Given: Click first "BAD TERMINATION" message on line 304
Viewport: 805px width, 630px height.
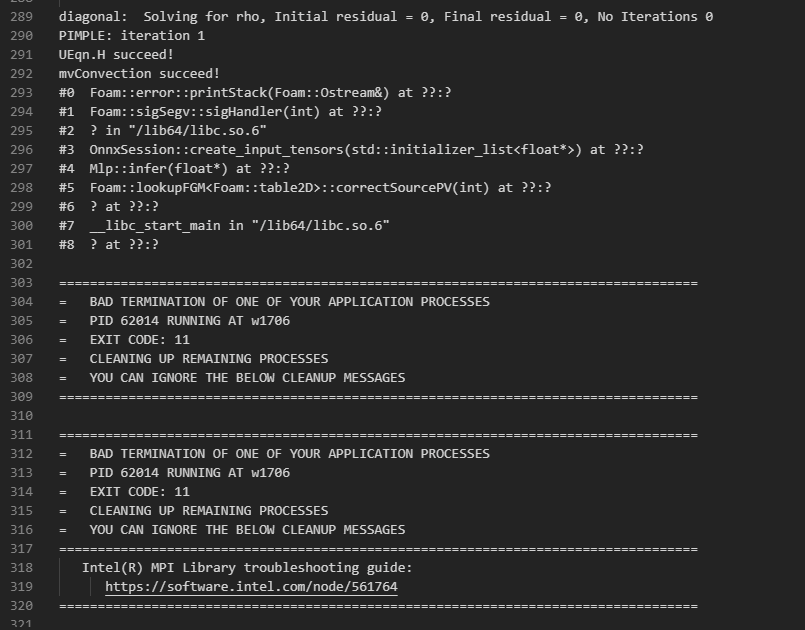Looking at the screenshot, I should point(289,302).
